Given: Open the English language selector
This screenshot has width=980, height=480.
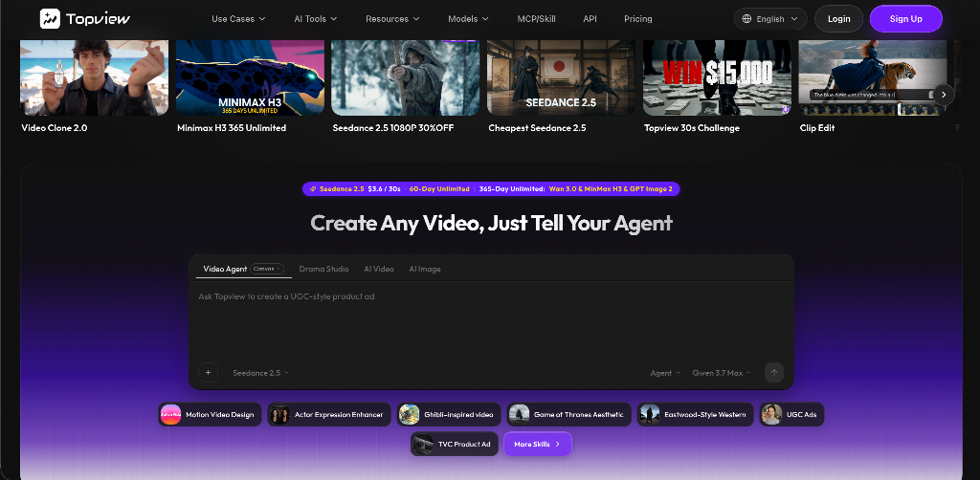Looking at the screenshot, I should pos(770,19).
